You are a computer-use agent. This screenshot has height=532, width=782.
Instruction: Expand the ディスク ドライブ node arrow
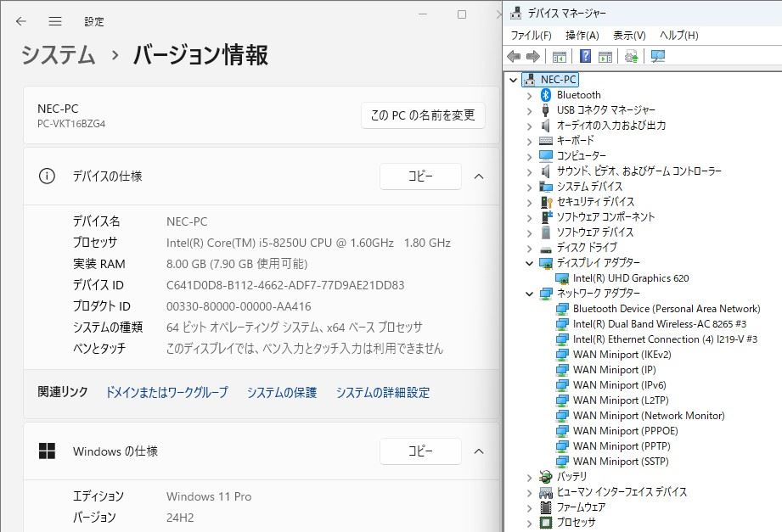pos(529,249)
